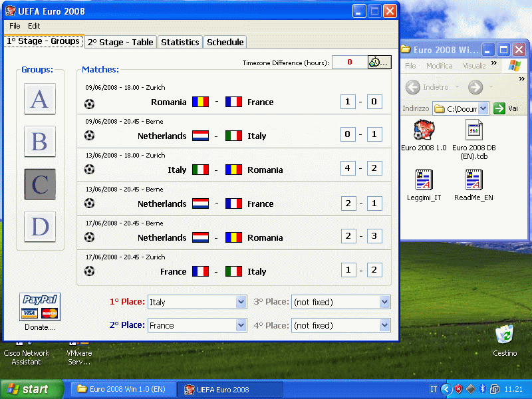Expand the Explorer menu bar overflow chevron
532x399 pixels.
494,63
